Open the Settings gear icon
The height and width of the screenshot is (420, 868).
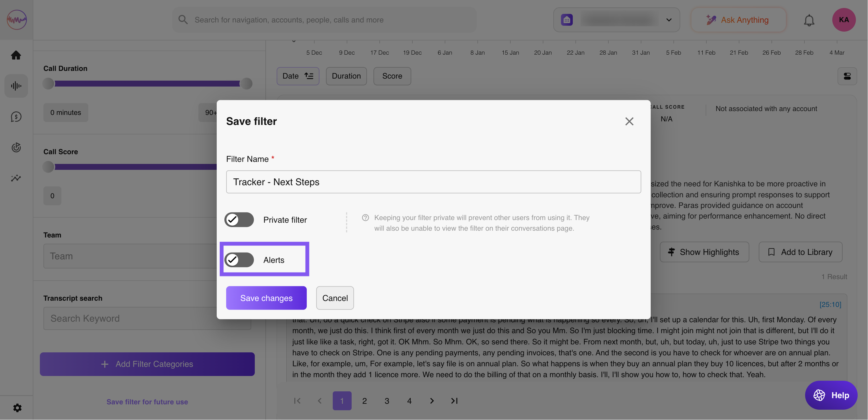pos(17,408)
